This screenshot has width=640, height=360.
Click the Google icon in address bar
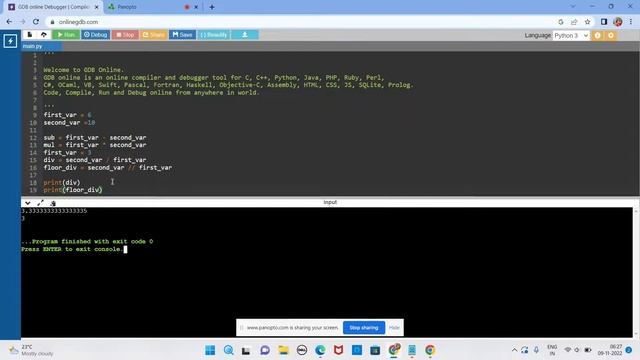click(x=561, y=22)
